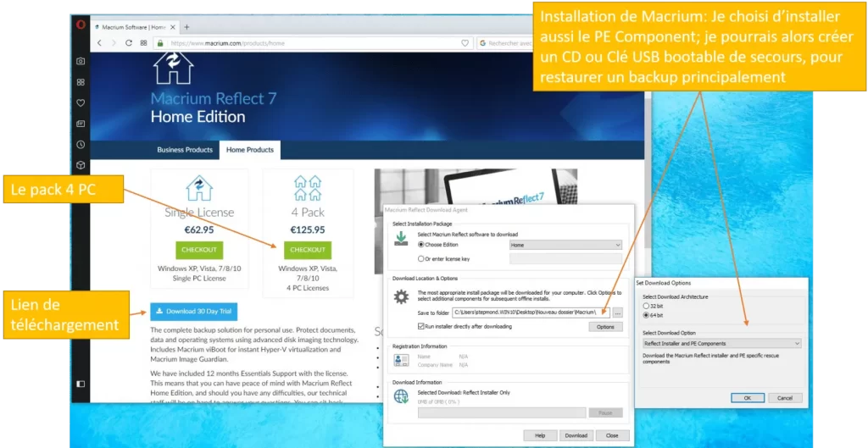The height and width of the screenshot is (448, 868).
Task: Click the green download arrow icon in agent
Action: click(x=401, y=238)
